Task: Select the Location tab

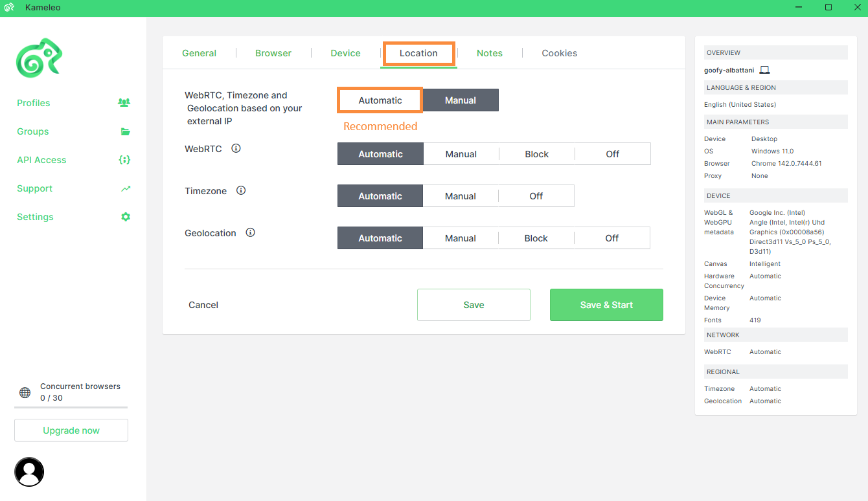Action: [418, 53]
